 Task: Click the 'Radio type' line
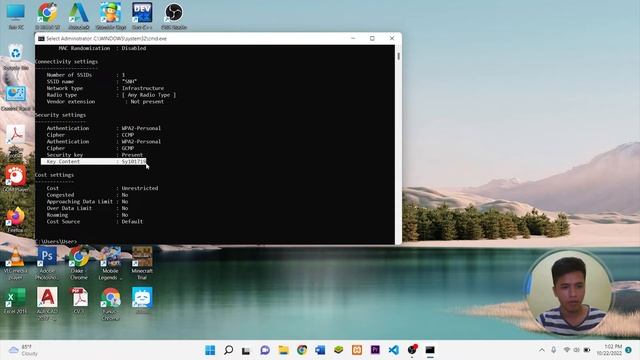111,95
